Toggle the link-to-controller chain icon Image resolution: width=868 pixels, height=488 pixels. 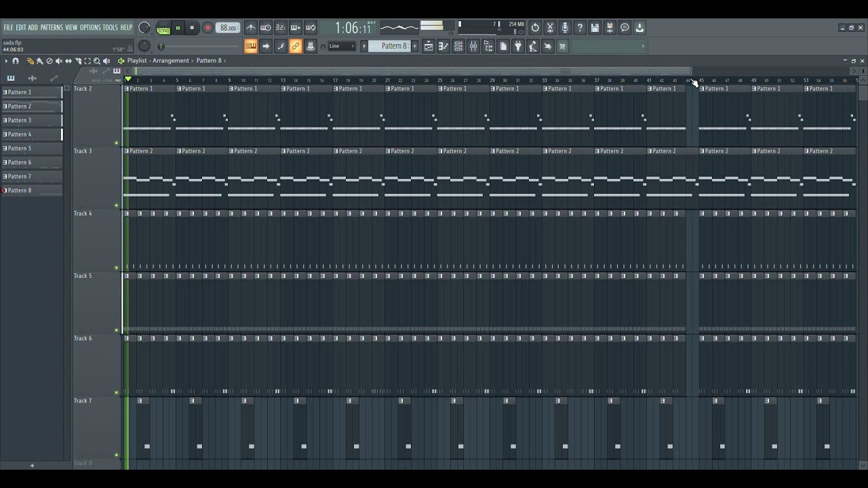(296, 46)
